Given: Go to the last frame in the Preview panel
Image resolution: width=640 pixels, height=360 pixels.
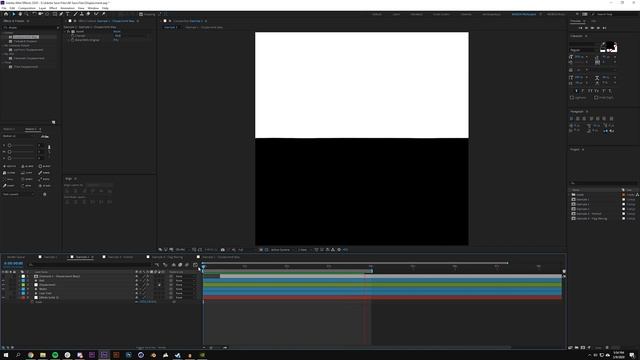Looking at the screenshot, I should coord(604,28).
